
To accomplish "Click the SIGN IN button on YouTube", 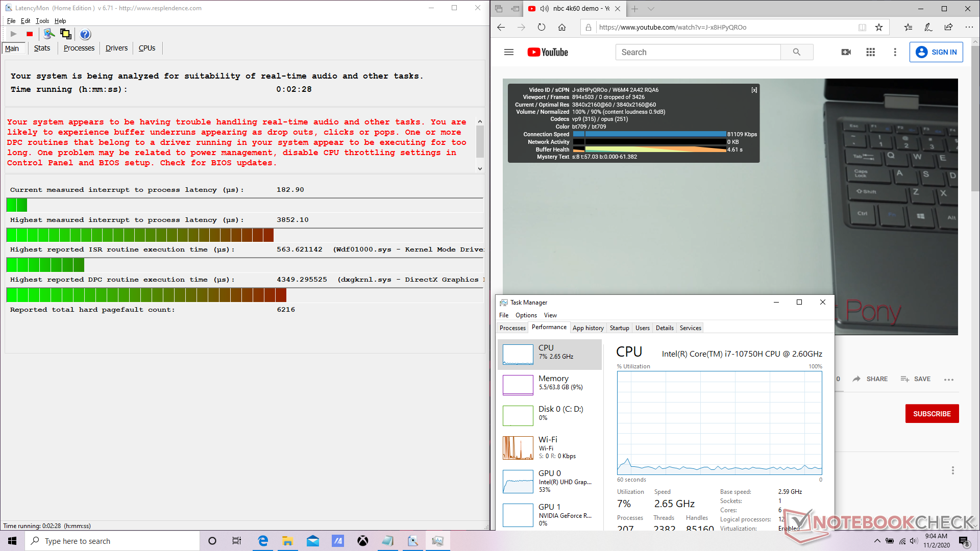I will [x=936, y=52].
